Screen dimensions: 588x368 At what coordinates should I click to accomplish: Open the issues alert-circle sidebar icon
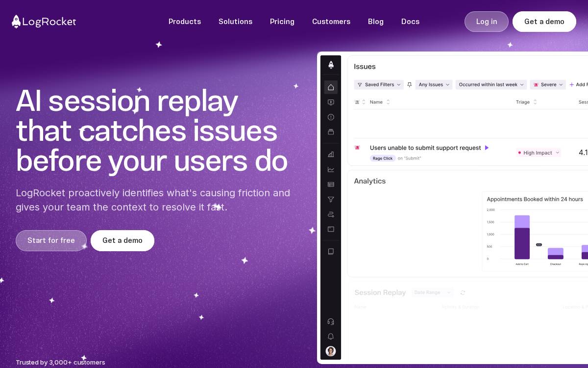[331, 117]
